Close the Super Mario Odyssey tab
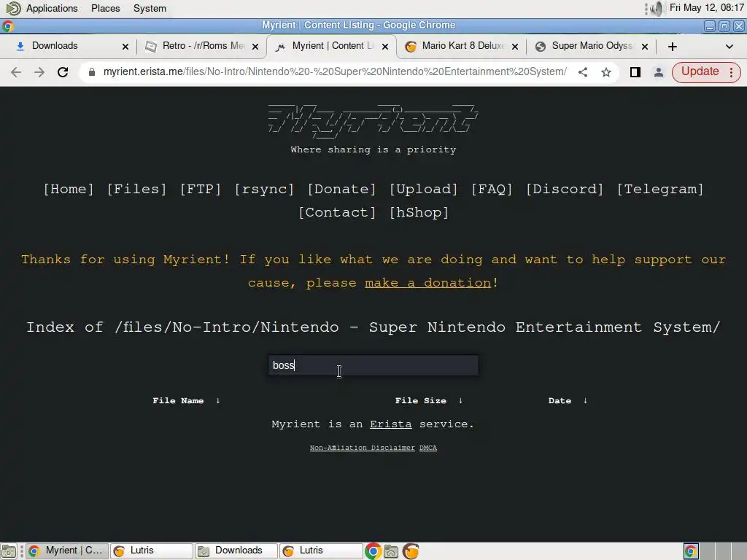The width and height of the screenshot is (747, 560). point(645,46)
